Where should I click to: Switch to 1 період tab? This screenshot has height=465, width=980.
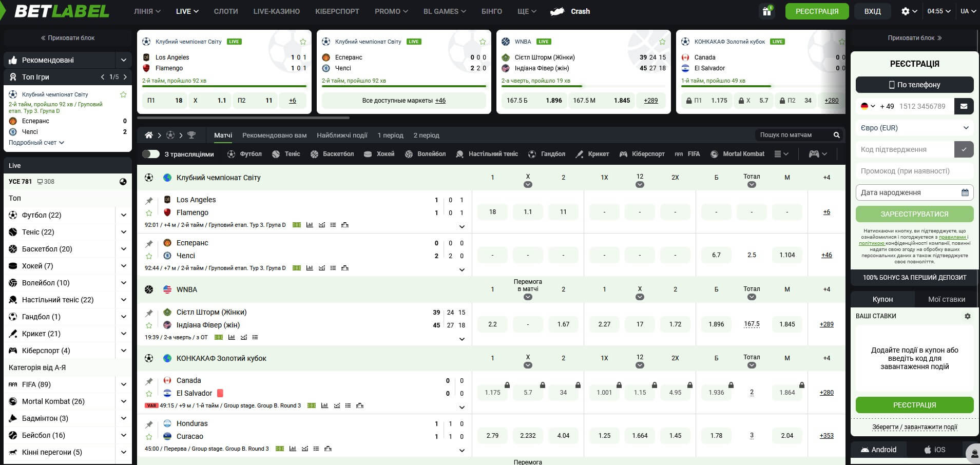pos(391,135)
